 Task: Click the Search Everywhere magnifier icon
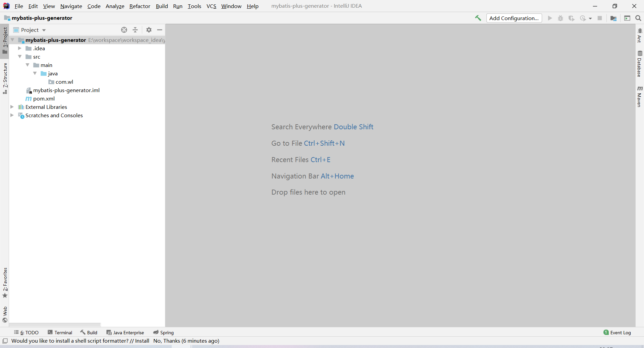tap(638, 18)
